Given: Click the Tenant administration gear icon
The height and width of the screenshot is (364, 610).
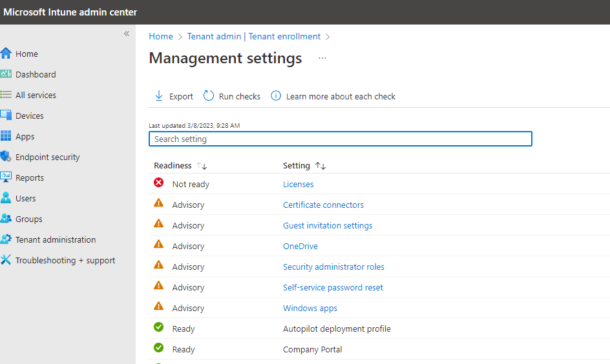Looking at the screenshot, I should 6,239.
